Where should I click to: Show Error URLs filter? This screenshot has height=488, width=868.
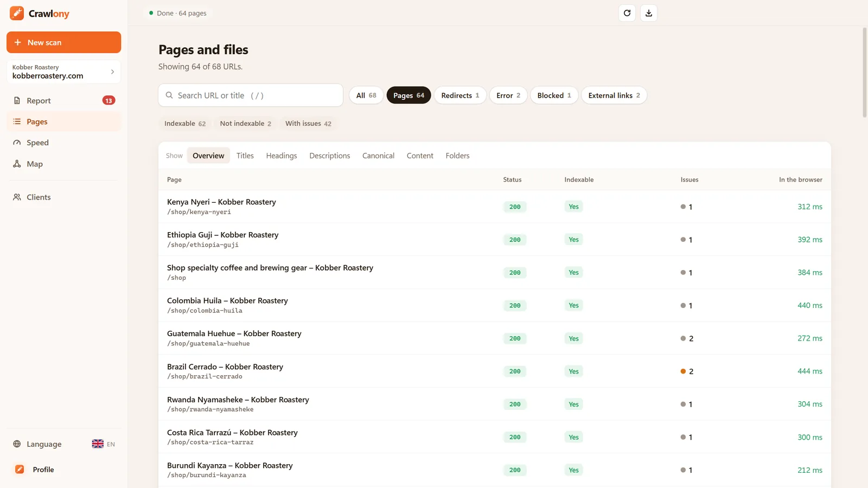point(508,95)
